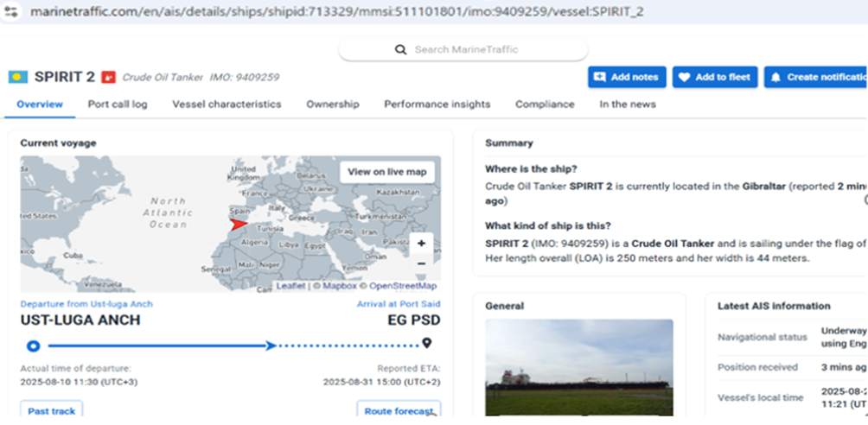Click the departure circle marker on voyage line

point(33,346)
